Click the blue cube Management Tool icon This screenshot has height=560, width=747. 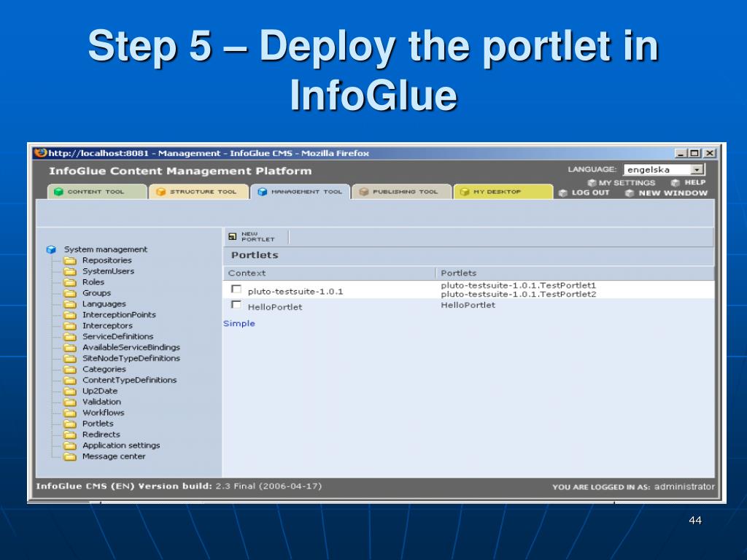coord(262,192)
